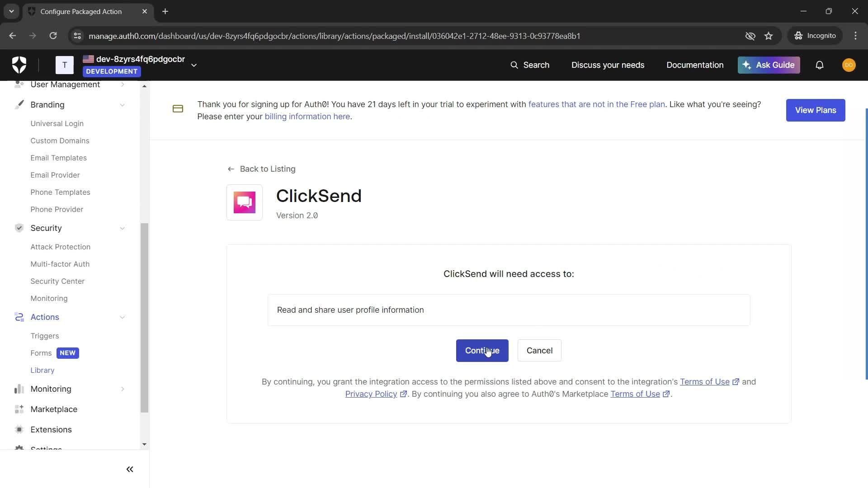Open notifications bell
This screenshot has width=868, height=488.
pyautogui.click(x=819, y=65)
